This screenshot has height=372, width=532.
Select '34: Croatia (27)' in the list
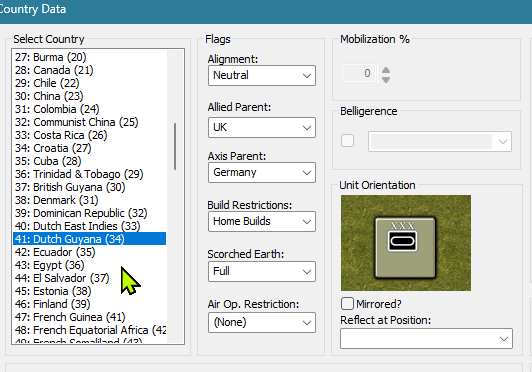pos(90,148)
